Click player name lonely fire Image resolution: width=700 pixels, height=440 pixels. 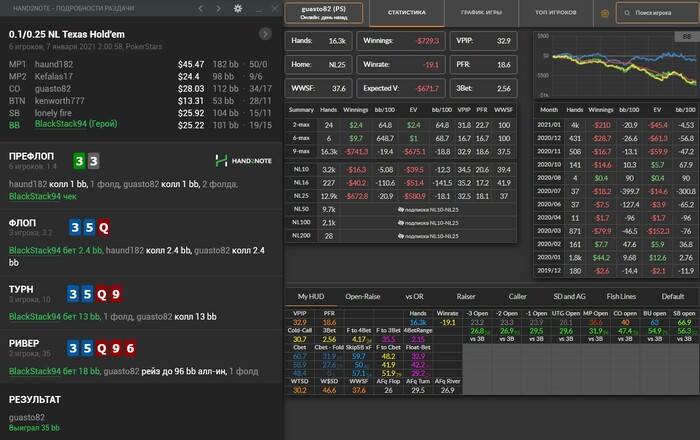[53, 113]
